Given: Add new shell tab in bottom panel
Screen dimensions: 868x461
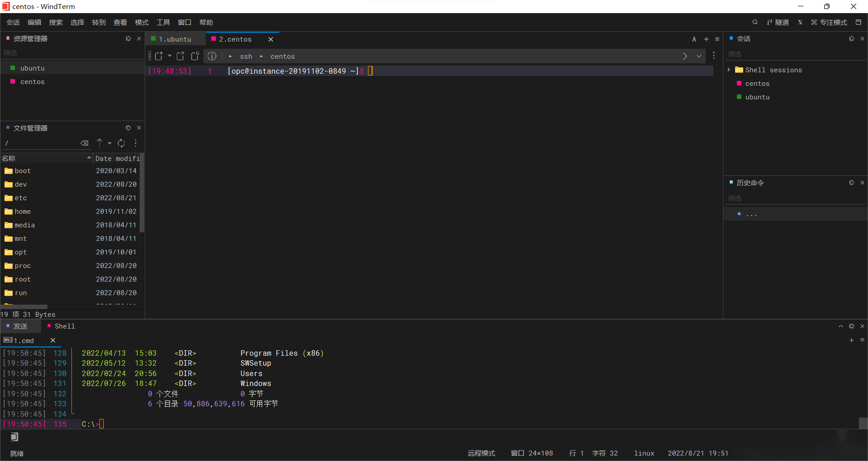Looking at the screenshot, I should [852, 340].
